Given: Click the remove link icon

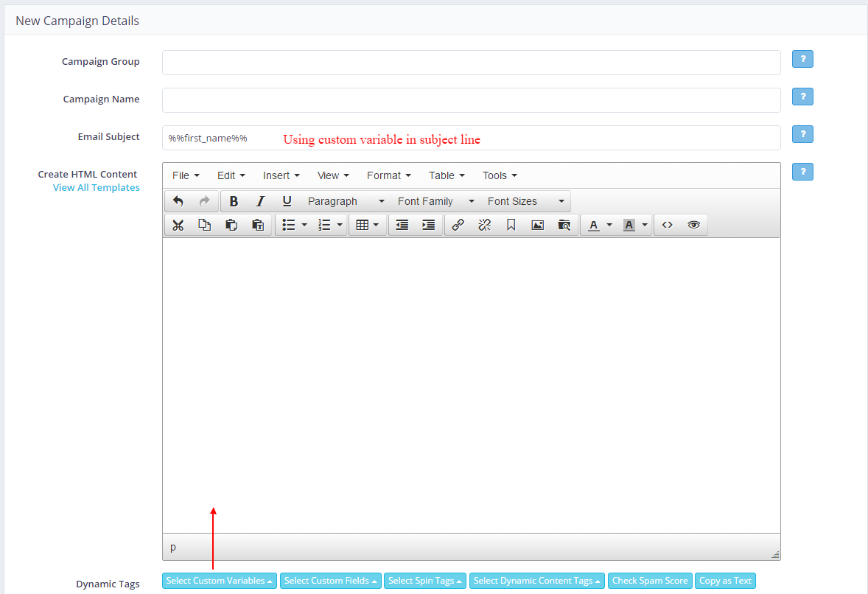Looking at the screenshot, I should click(484, 225).
